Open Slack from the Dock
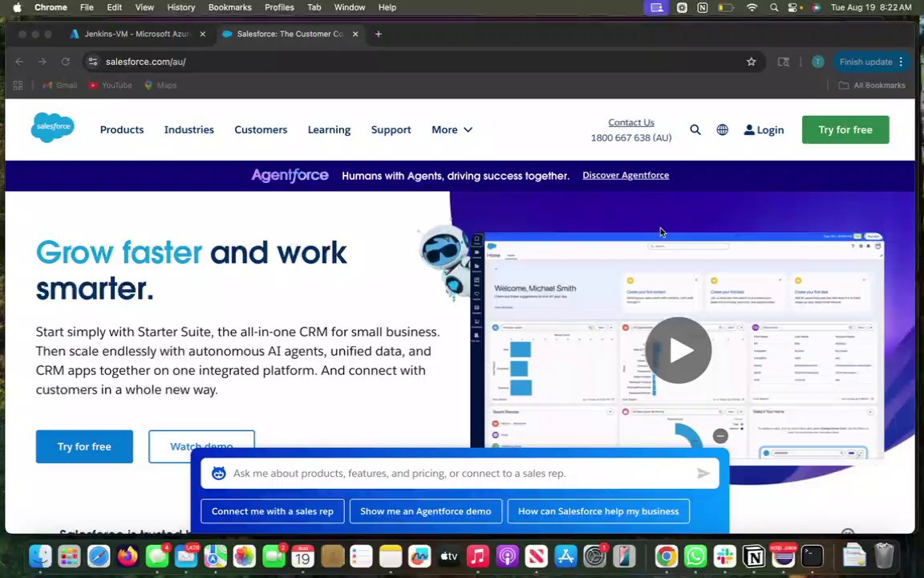The image size is (924, 578). pos(725,556)
